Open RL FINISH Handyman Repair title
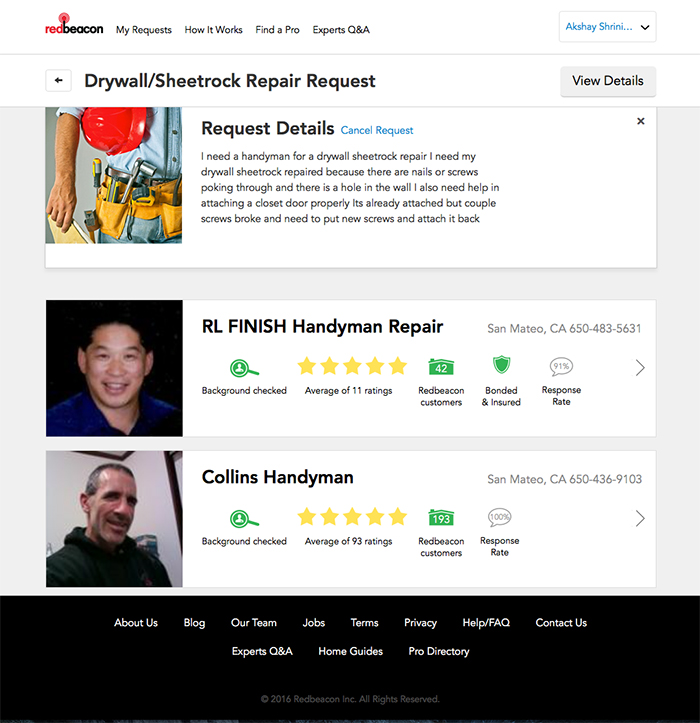The width and height of the screenshot is (700, 723). [322, 326]
